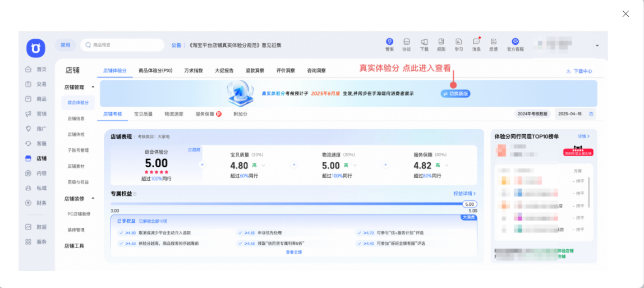The height and width of the screenshot is (288, 644).
Task: Switch to 退款洞察 tab
Action: coord(255,71)
